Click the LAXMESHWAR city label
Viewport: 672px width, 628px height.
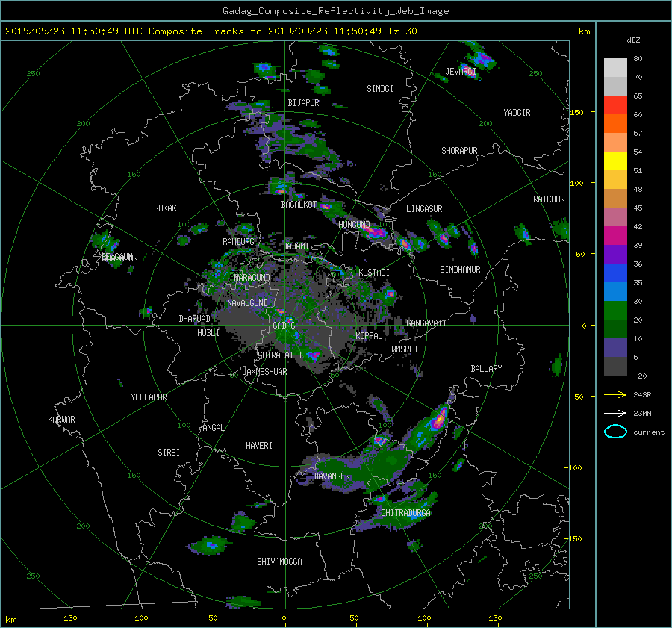[264, 372]
